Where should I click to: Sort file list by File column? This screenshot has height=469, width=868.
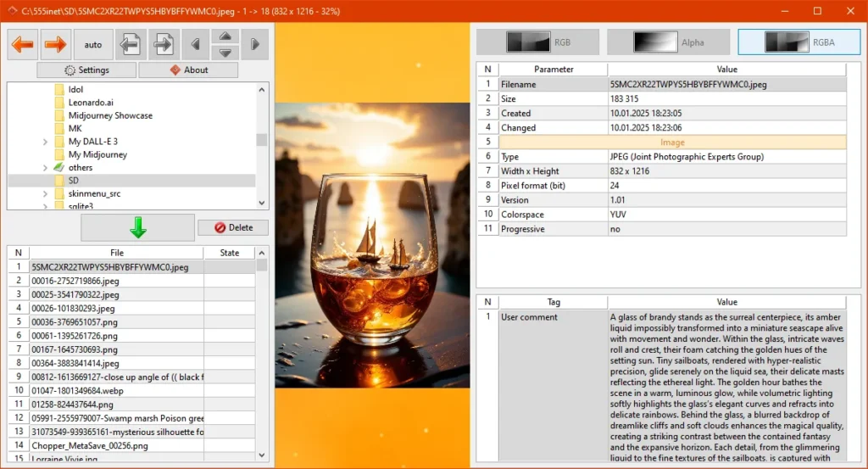(x=117, y=253)
